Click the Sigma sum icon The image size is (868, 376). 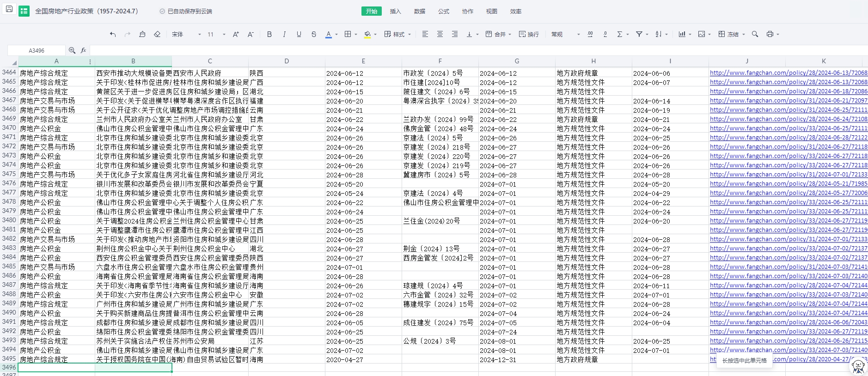[x=620, y=34]
